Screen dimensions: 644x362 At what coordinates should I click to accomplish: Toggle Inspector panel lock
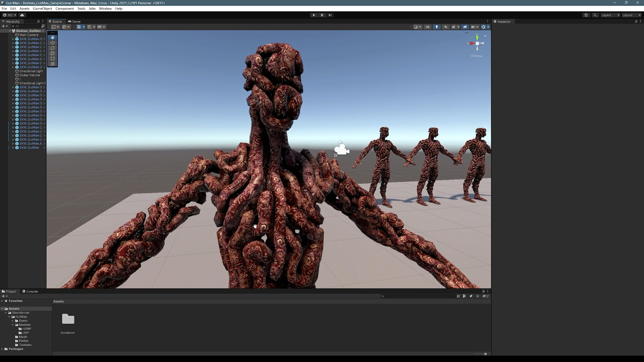coord(635,21)
